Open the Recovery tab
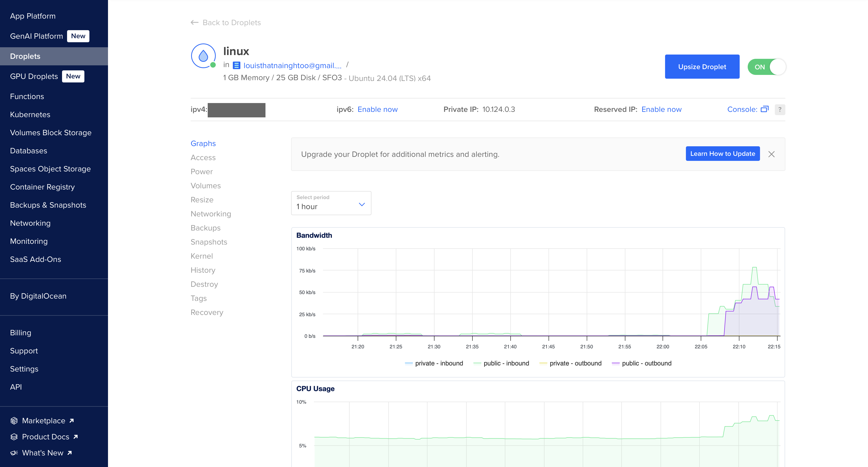868x467 pixels. coord(207,313)
